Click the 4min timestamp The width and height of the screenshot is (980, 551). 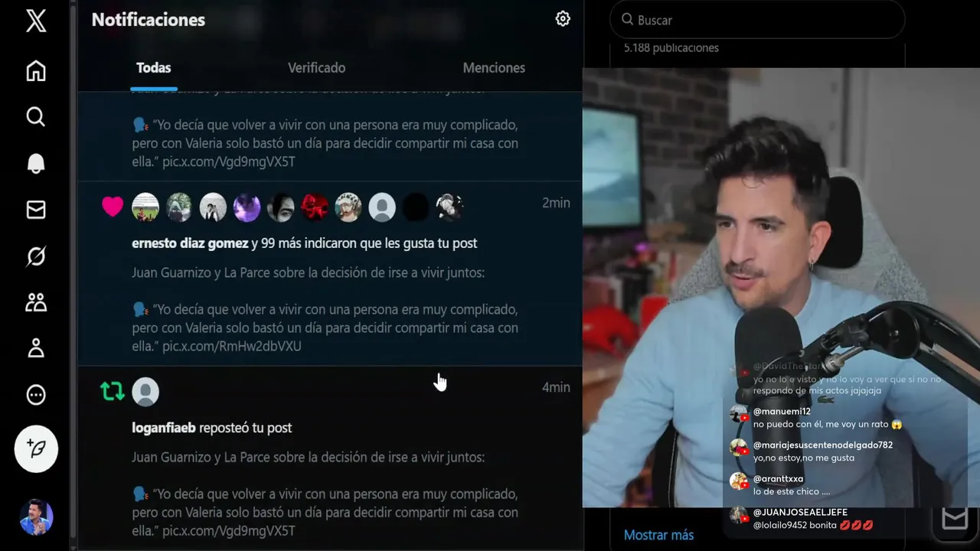(556, 387)
